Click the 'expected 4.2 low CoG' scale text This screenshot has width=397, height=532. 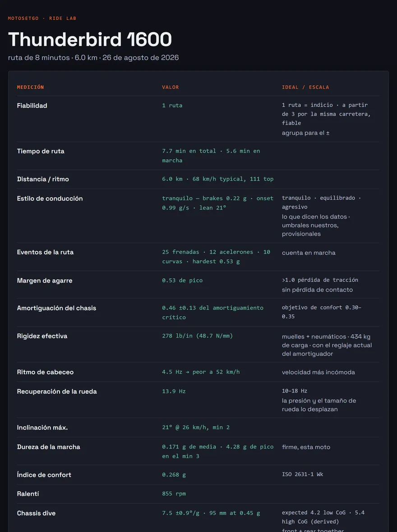323,517
